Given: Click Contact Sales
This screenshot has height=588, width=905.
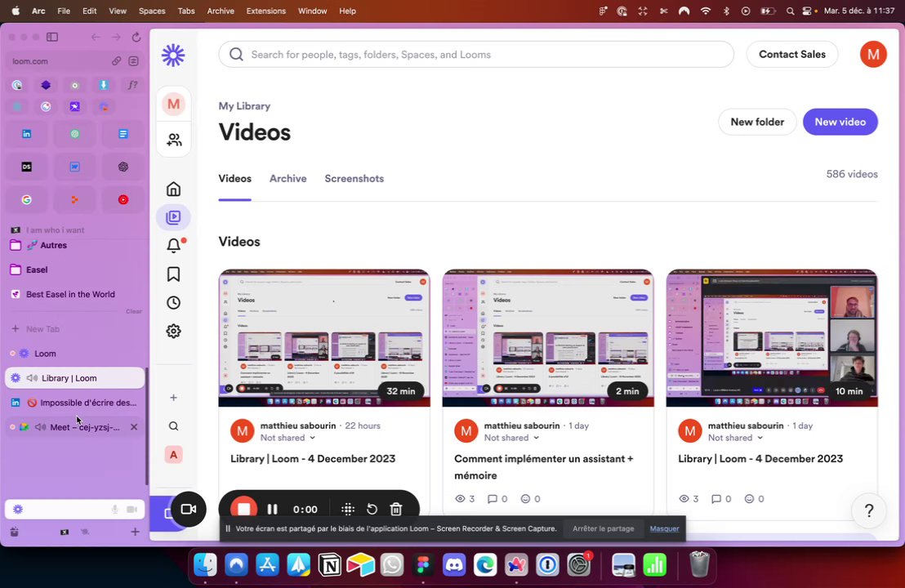Looking at the screenshot, I should (792, 54).
